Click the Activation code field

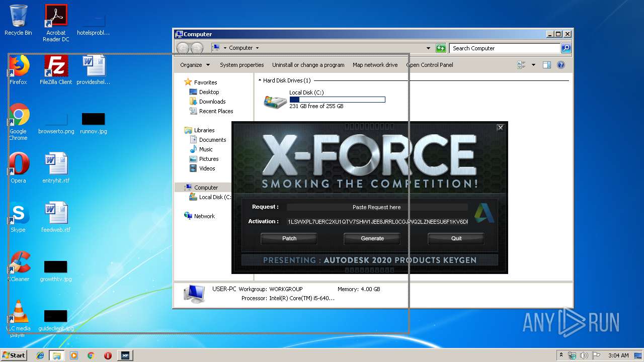pos(377,222)
